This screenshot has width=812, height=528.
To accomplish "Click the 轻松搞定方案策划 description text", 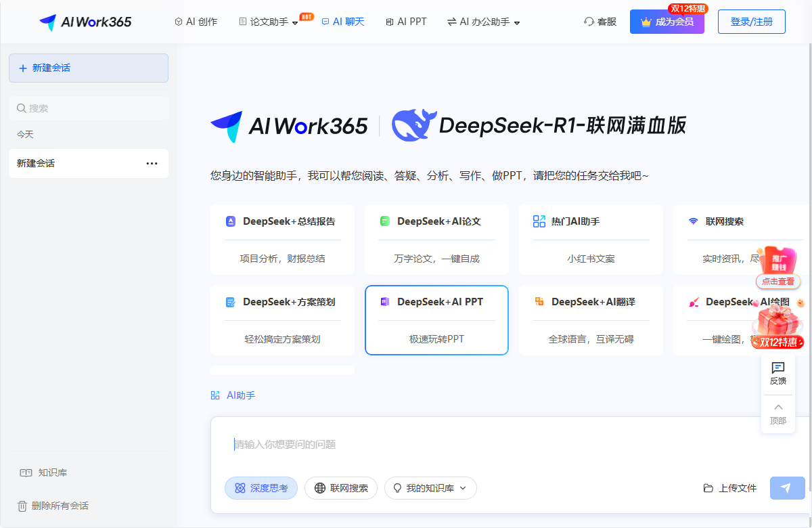I will [282, 339].
